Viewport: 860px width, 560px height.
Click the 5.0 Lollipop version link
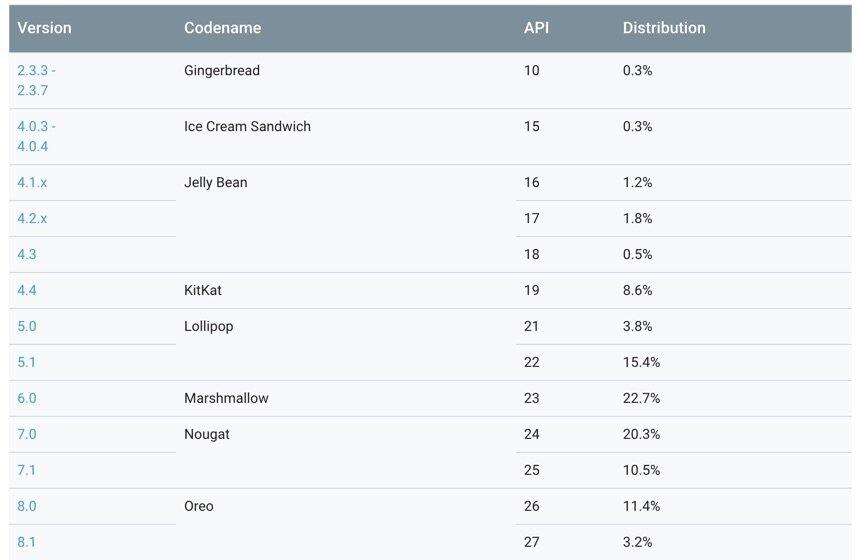(27, 326)
